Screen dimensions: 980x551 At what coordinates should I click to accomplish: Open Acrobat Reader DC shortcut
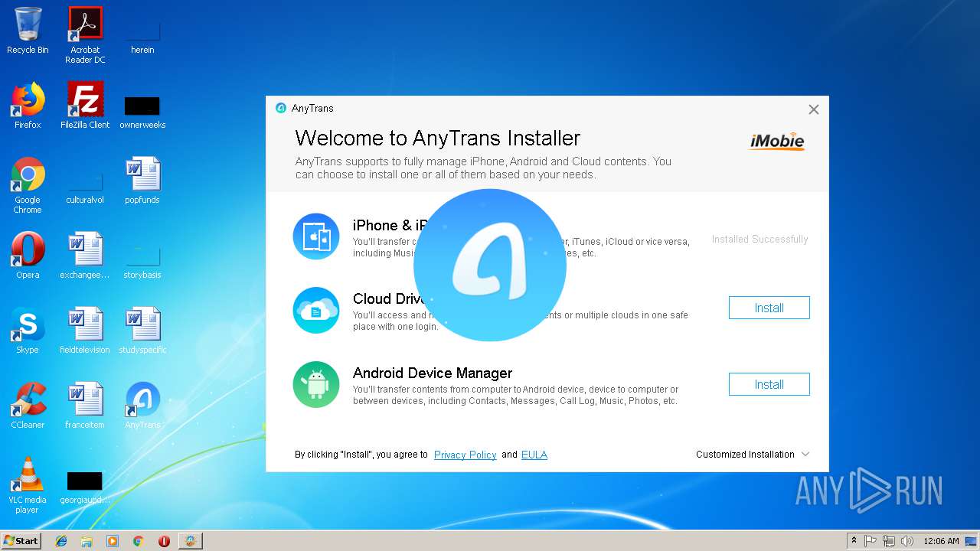85,35
